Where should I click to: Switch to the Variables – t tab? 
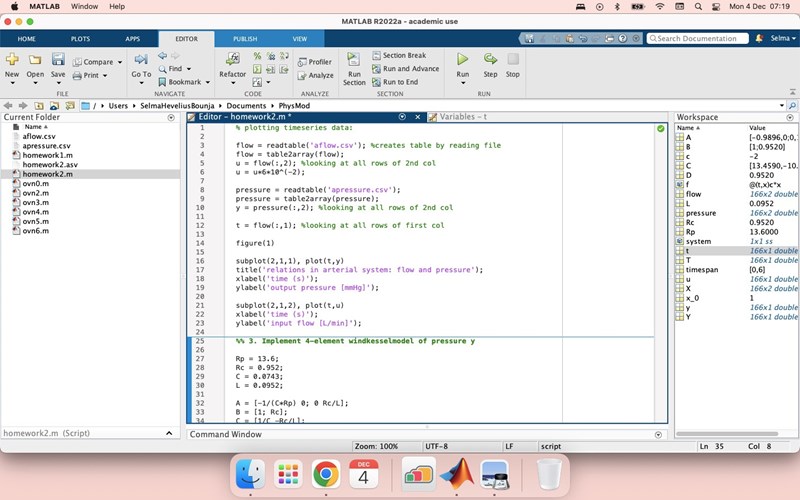pyautogui.click(x=462, y=117)
